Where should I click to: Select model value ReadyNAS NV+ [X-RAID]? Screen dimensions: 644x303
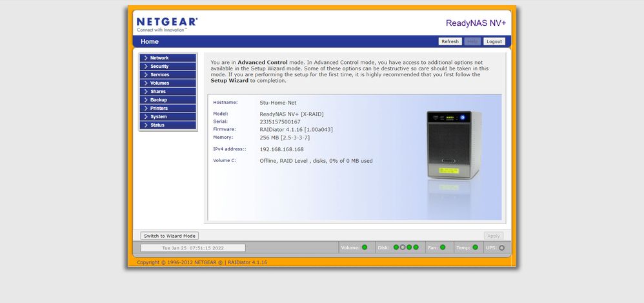coord(292,114)
